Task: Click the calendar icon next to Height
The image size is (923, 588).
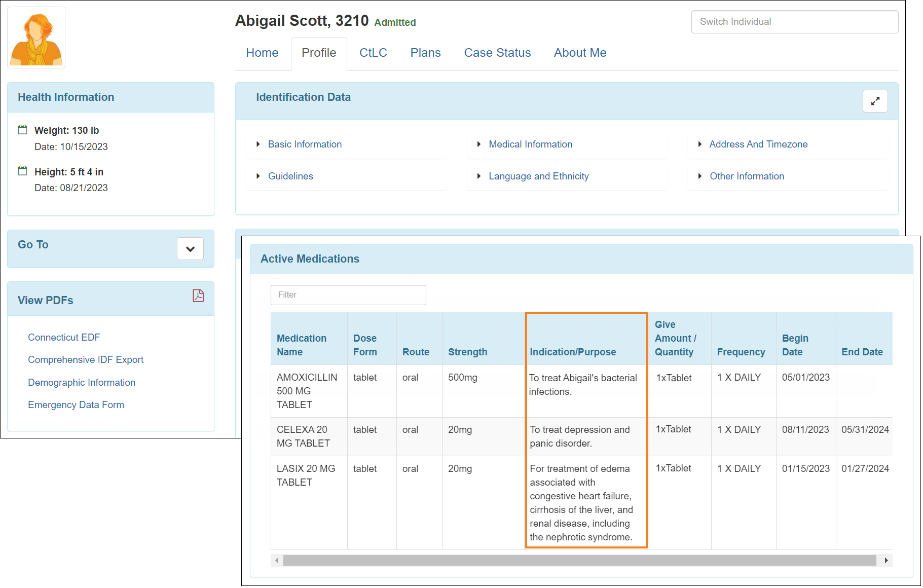Action: (22, 171)
